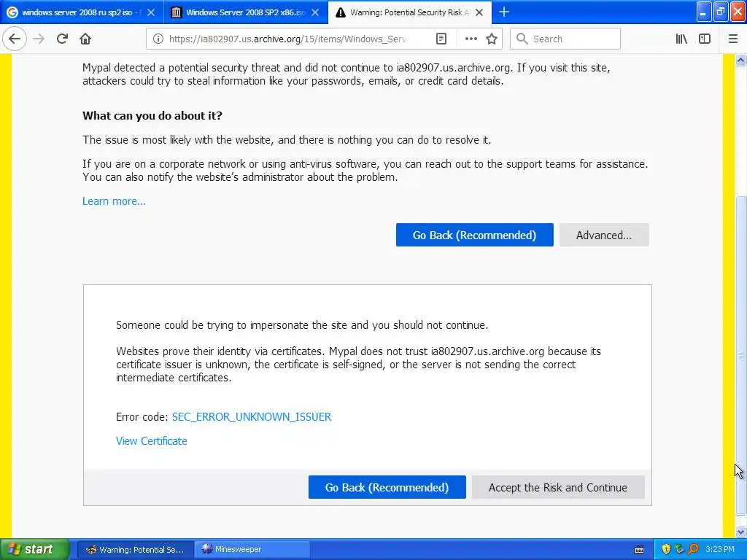Viewport: 747px width, 560px height.
Task: Toggle the sidebar icon
Action: (x=705, y=39)
